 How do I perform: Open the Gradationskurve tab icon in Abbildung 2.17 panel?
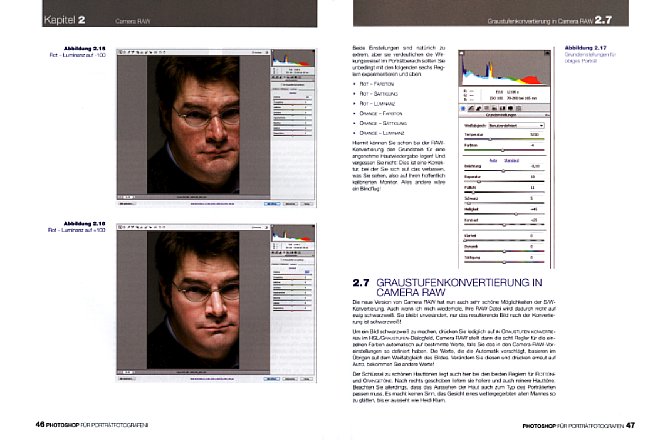tap(471, 108)
